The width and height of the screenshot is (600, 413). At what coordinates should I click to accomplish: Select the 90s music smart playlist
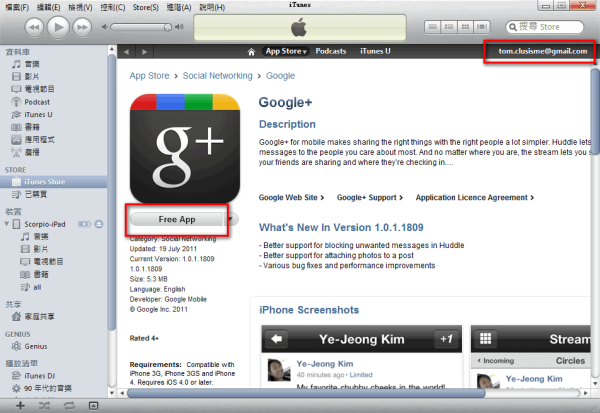coord(41,389)
